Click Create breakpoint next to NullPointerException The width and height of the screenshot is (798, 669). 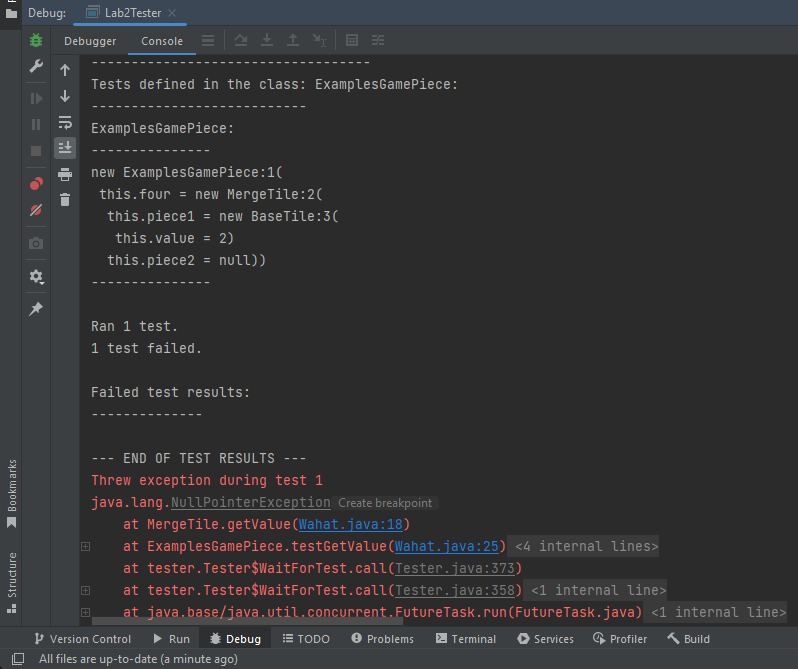point(384,503)
